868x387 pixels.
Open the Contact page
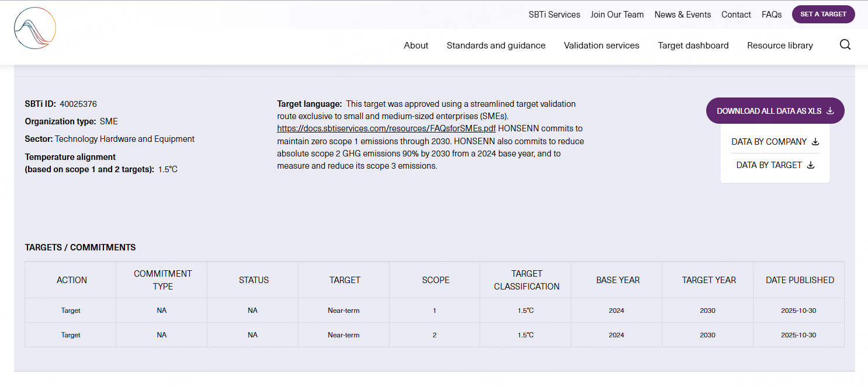[x=736, y=15]
